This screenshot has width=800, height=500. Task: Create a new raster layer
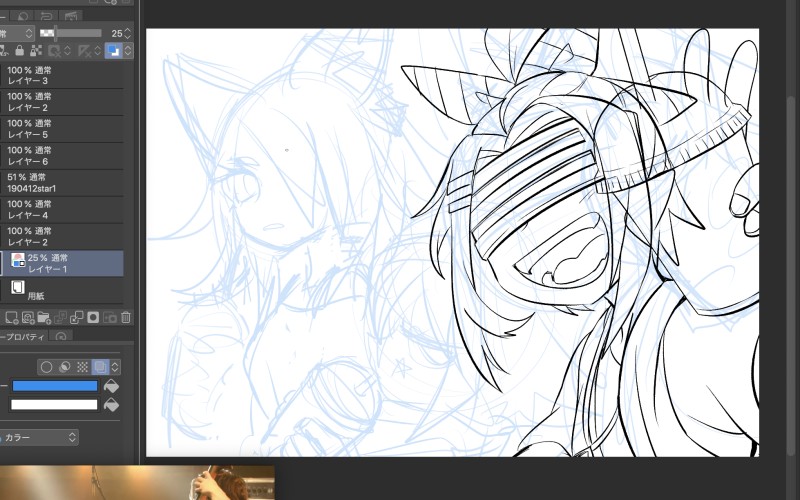(11, 318)
